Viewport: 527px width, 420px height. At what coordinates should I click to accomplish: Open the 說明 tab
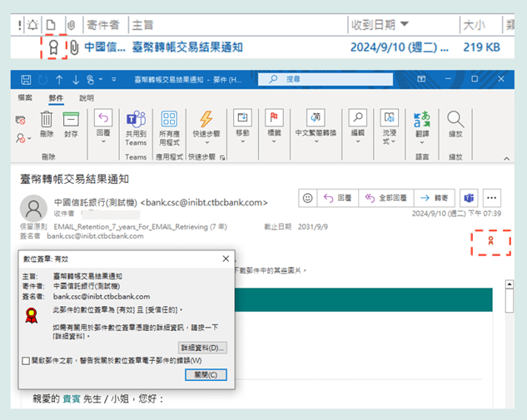[87, 98]
